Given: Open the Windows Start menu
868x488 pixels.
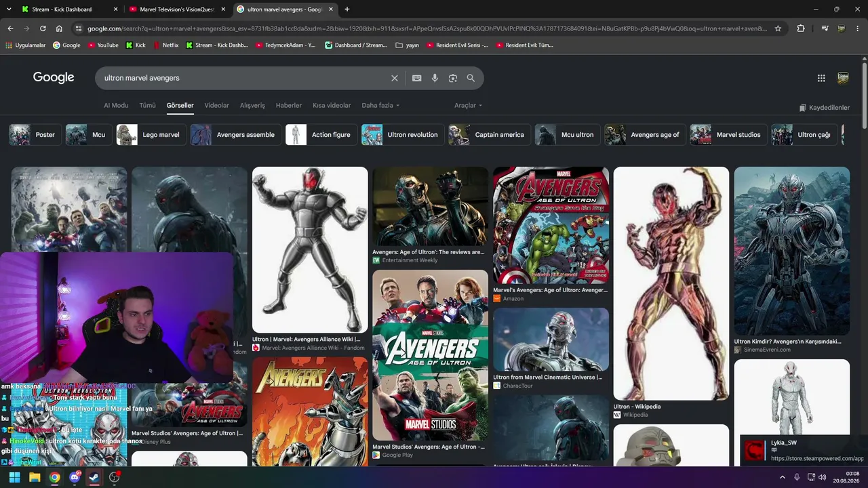Looking at the screenshot, I should pyautogui.click(x=14, y=477).
